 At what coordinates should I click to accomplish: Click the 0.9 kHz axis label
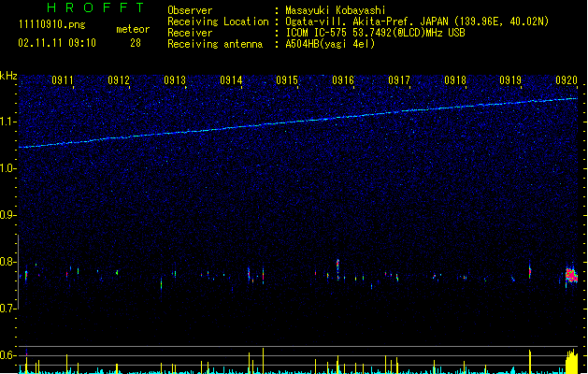tap(8, 215)
